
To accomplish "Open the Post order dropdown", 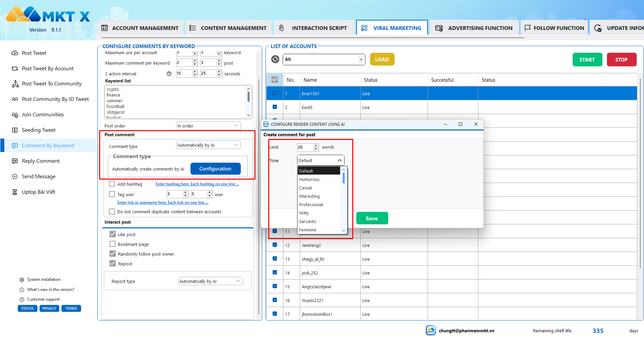I will (x=208, y=126).
